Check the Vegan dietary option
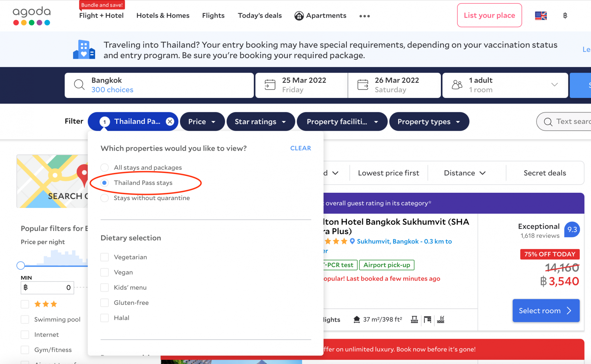The image size is (591, 364). (104, 272)
